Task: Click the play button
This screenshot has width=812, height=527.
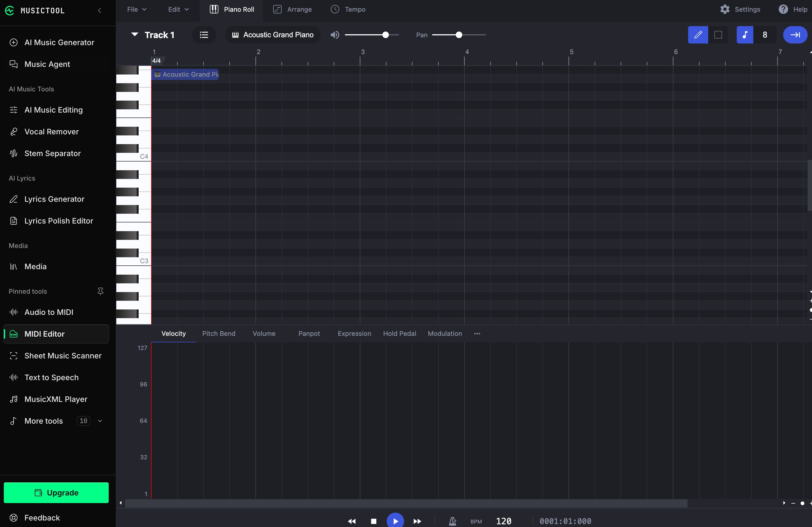Action: (395, 521)
